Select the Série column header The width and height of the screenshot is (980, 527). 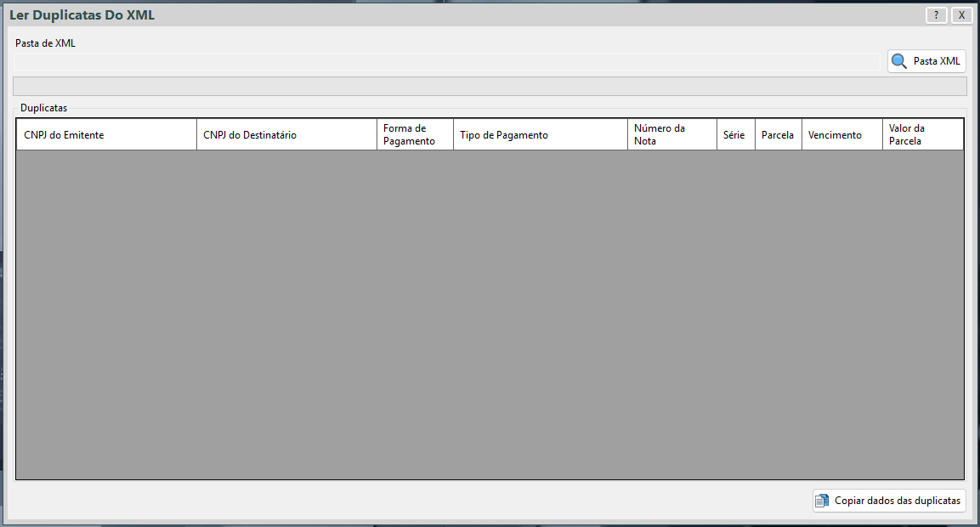pyautogui.click(x=735, y=135)
